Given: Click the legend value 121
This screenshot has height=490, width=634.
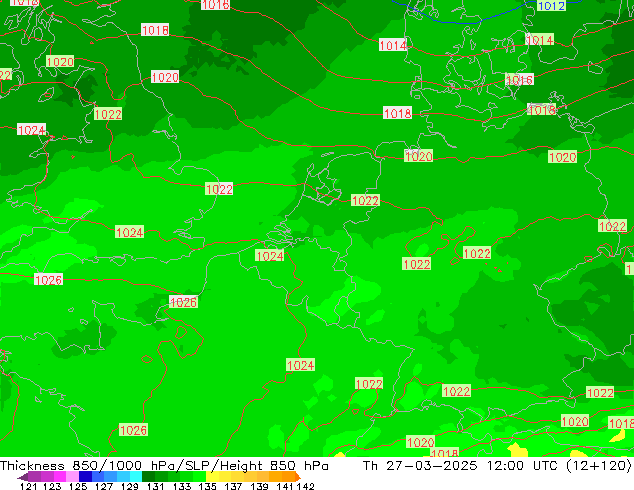Looking at the screenshot, I should coord(28,486).
